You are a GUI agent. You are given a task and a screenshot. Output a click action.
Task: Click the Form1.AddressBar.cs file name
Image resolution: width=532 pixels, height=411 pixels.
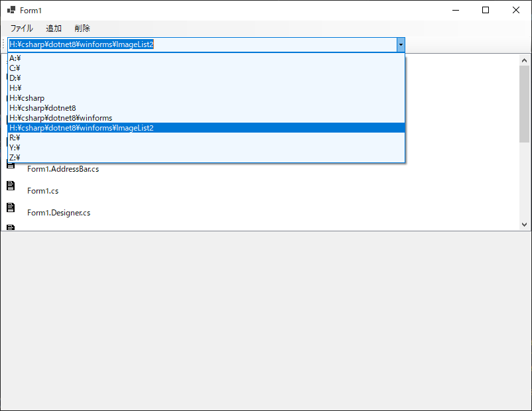click(x=63, y=169)
